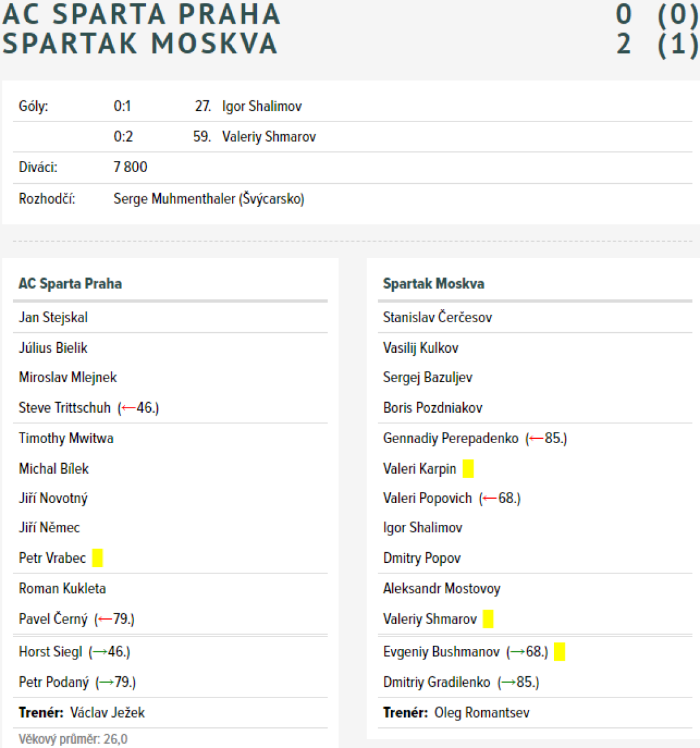This screenshot has height=748, width=700.
Task: Select Spartak Moskva lineup heading
Action: [x=433, y=284]
